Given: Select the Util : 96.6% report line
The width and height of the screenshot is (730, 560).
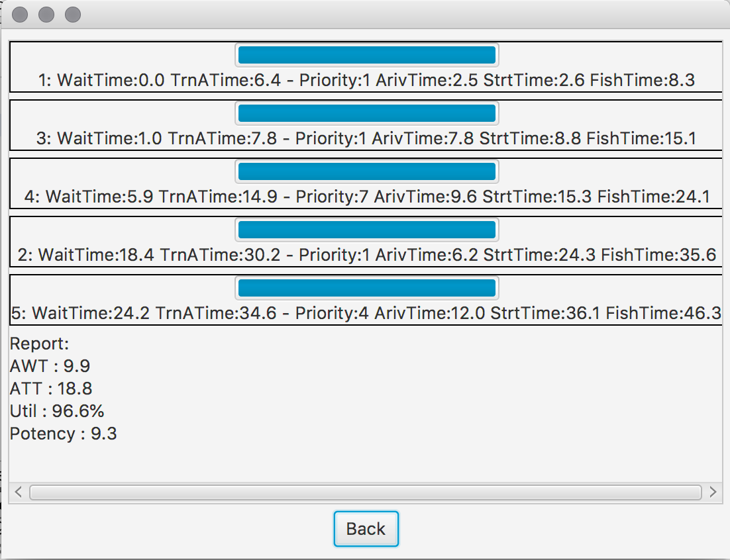Looking at the screenshot, I should (57, 411).
